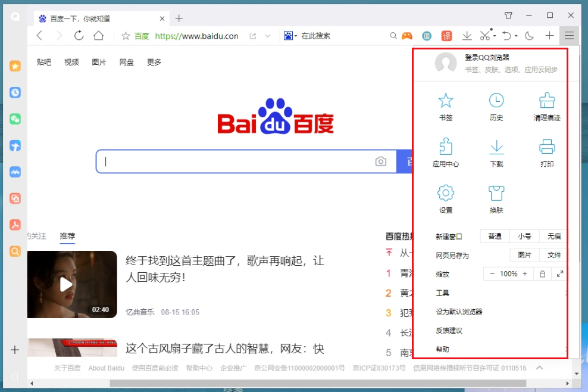Viewport: 588px width, 392px height.
Task: Increase zoom with the plus button
Action: pos(525,273)
